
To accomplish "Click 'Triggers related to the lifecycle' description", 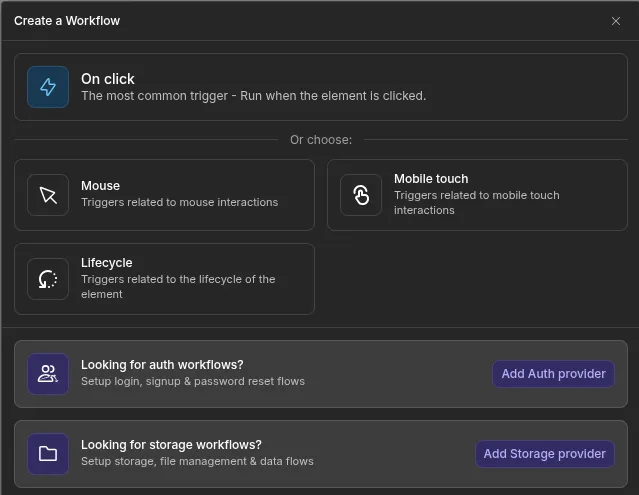I will [x=178, y=286].
